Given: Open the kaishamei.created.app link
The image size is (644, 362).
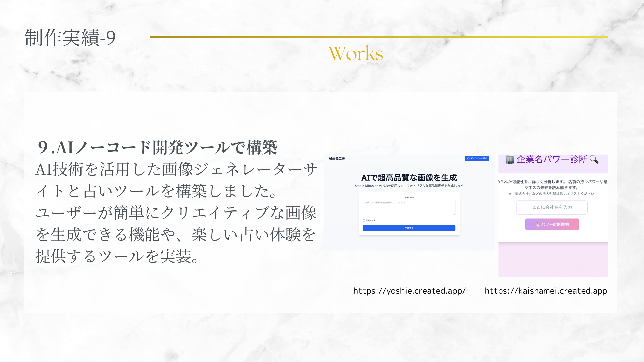Looking at the screenshot, I should (546, 291).
